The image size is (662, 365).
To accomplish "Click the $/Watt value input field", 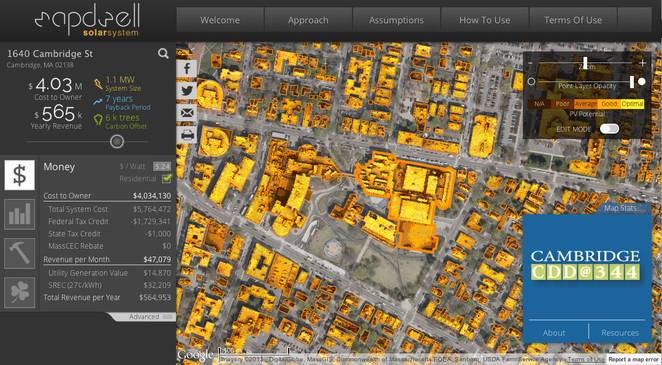I will 162,167.
